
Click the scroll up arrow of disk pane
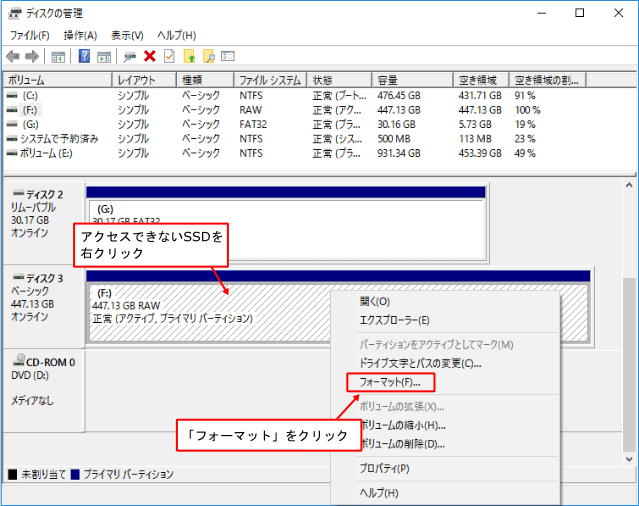coord(628,185)
